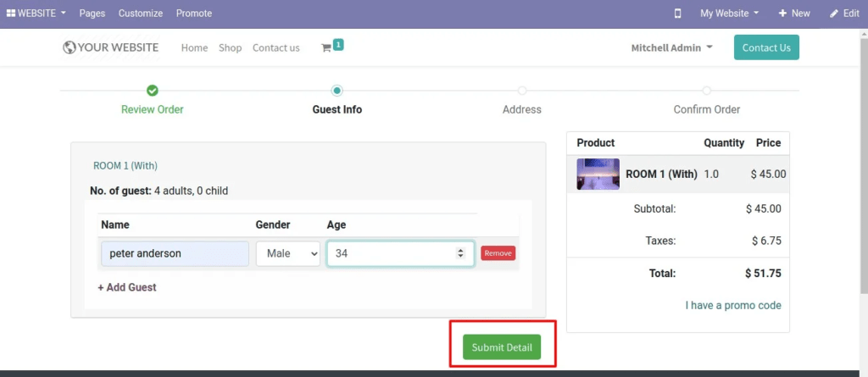Expand the My Website dropdown
868x377 pixels.
(x=729, y=14)
